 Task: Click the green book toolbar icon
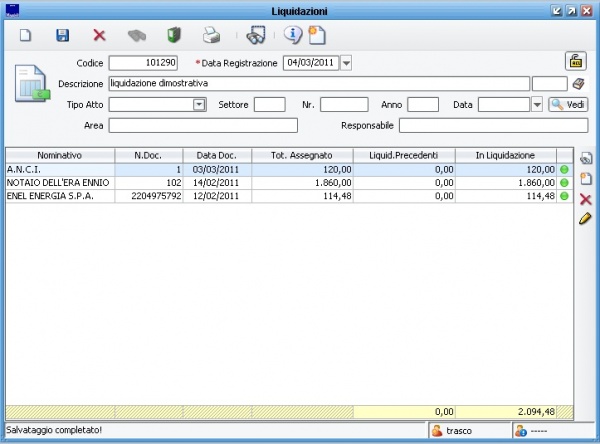point(172,35)
